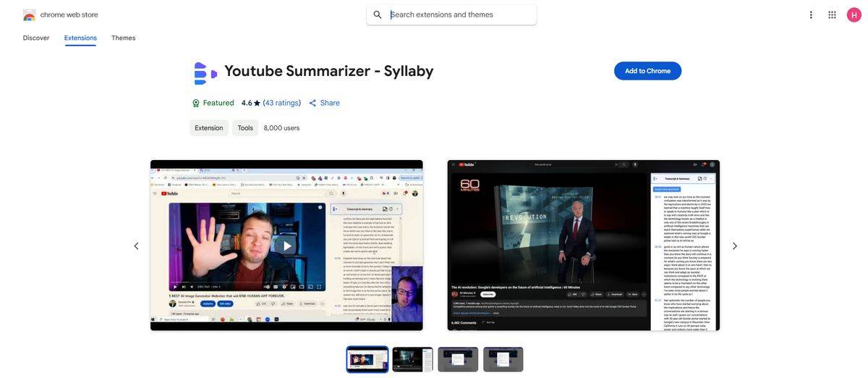Click the Chrome Web Store rainbow logo
The height and width of the screenshot is (378, 868).
29,14
